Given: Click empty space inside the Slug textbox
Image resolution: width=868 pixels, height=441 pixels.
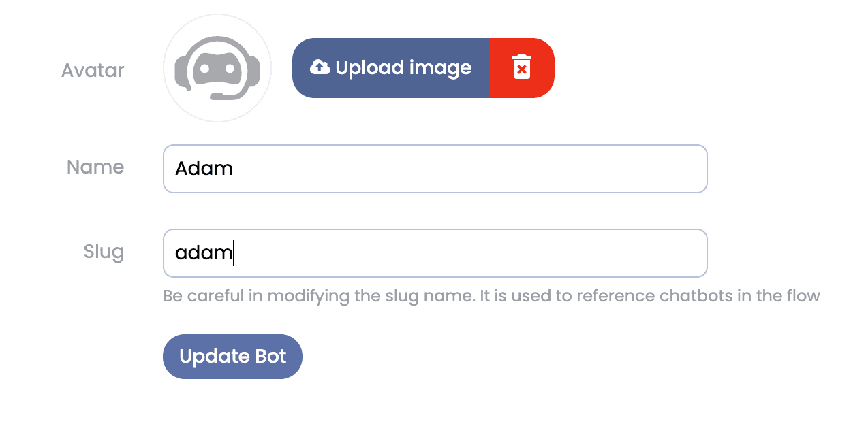Looking at the screenshot, I should (x=470, y=253).
